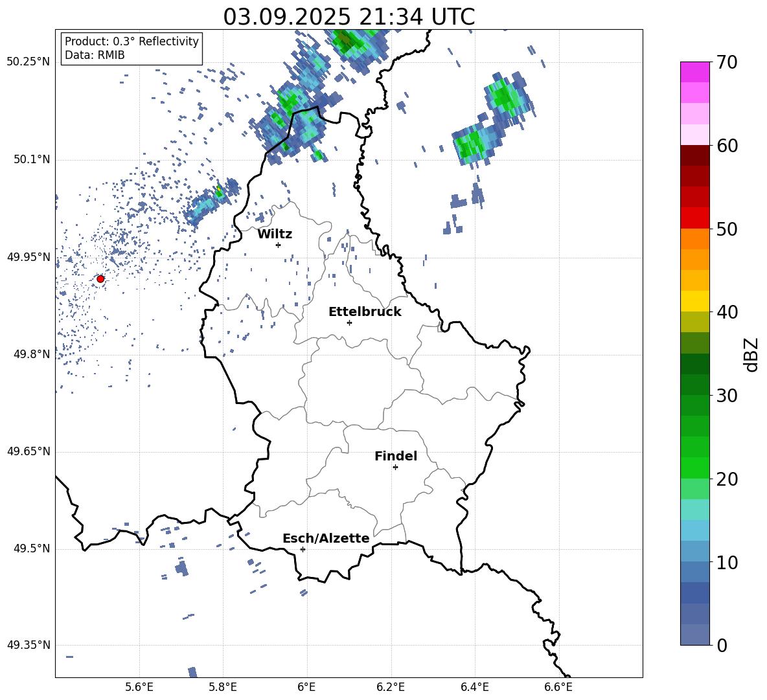This screenshot has height=700, width=767.
Task: Click the 49.95°N latitude label
Action: (29, 256)
